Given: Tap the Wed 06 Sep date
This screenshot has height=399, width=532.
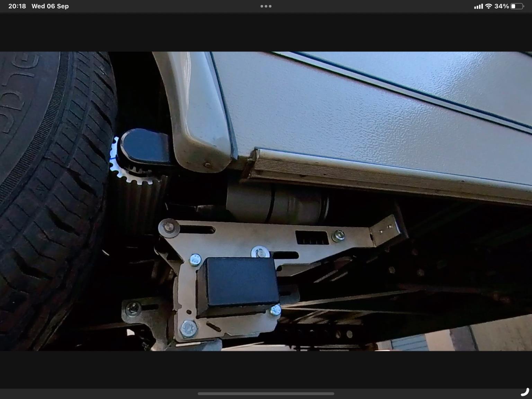Looking at the screenshot, I should (50, 6).
